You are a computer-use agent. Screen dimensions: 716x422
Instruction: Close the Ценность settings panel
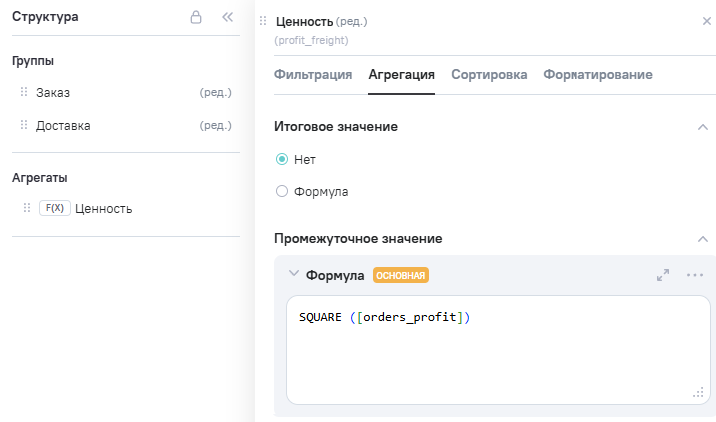pos(707,20)
